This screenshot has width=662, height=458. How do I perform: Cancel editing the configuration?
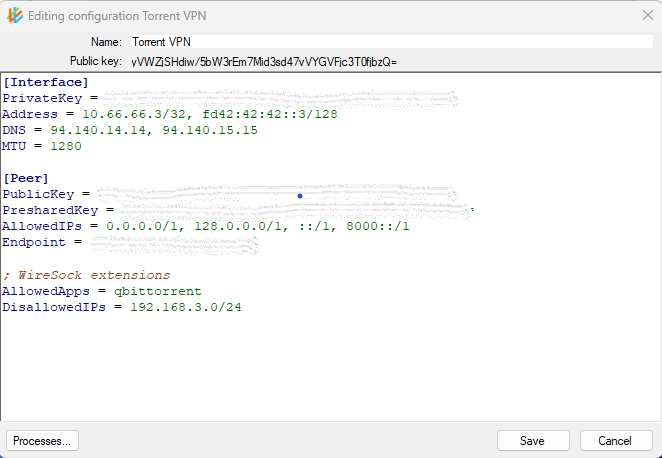click(x=616, y=441)
